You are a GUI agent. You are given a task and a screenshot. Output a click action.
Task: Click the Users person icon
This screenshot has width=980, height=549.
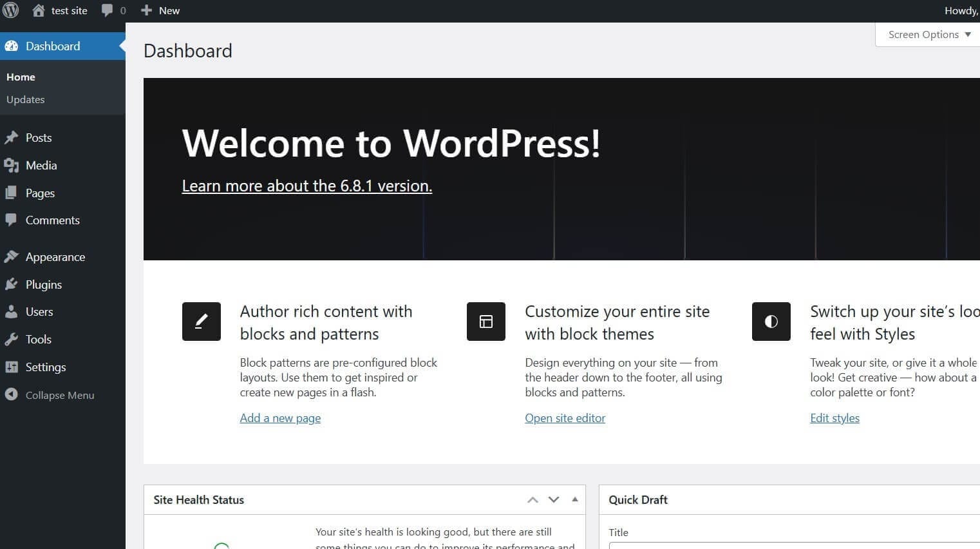point(12,311)
